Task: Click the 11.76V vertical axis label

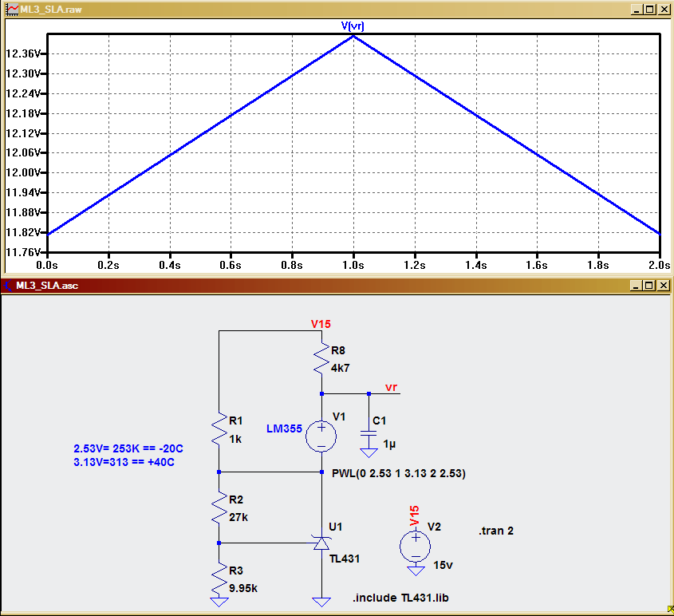Action: tap(23, 252)
